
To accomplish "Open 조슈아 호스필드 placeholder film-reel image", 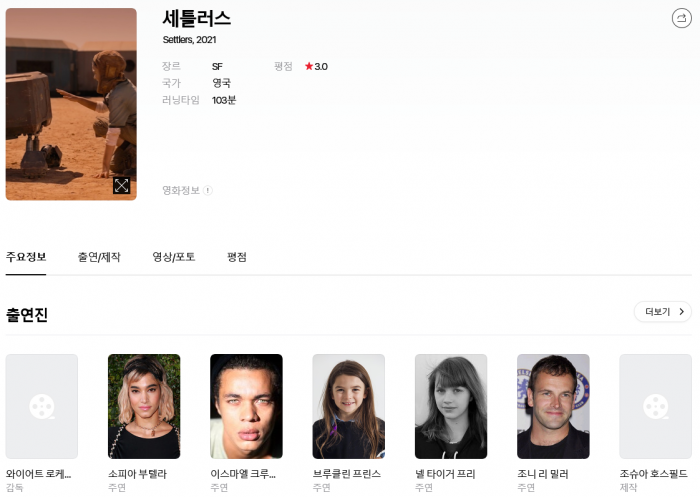I will point(655,406).
